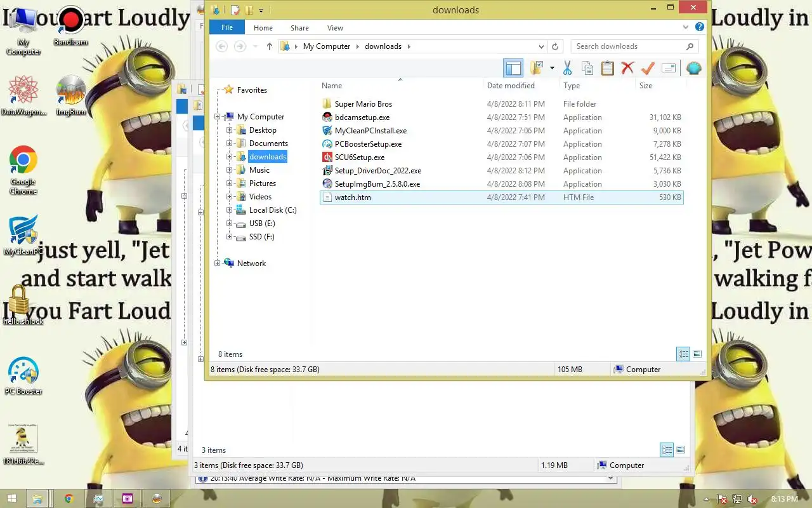Expand the Desktop tree node
The height and width of the screenshot is (508, 812).
point(230,130)
